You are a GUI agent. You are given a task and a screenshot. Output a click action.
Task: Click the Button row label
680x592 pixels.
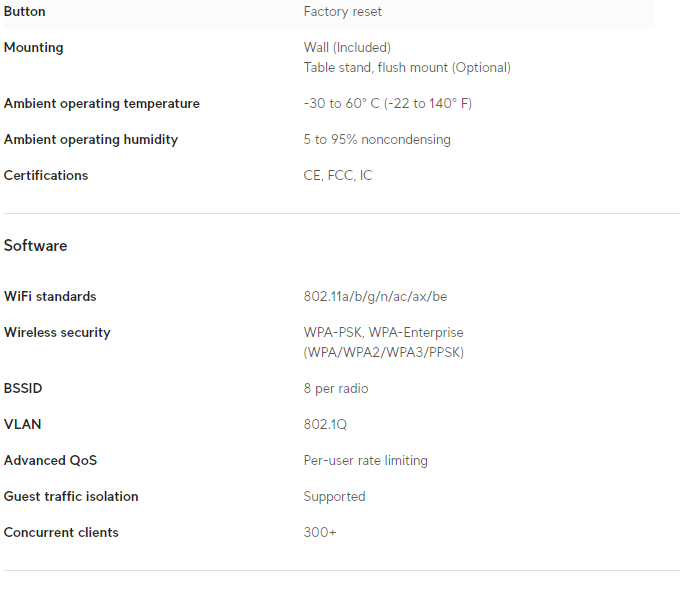pyautogui.click(x=24, y=12)
